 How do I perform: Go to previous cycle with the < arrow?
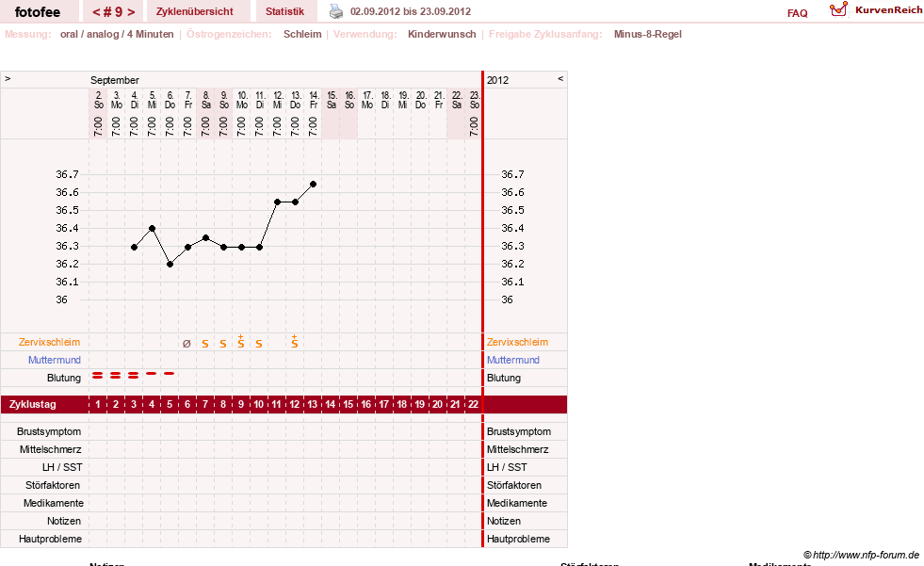96,12
